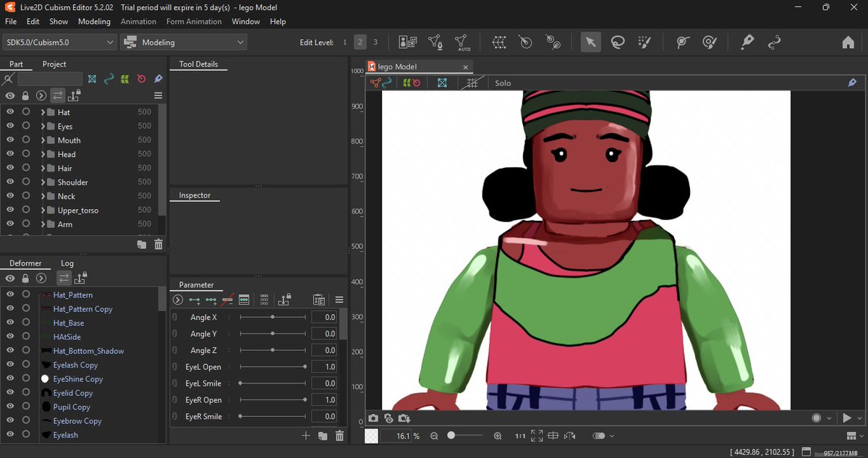Viewport: 868px width, 458px height.
Task: Select the Lasso selection tool
Action: click(617, 42)
